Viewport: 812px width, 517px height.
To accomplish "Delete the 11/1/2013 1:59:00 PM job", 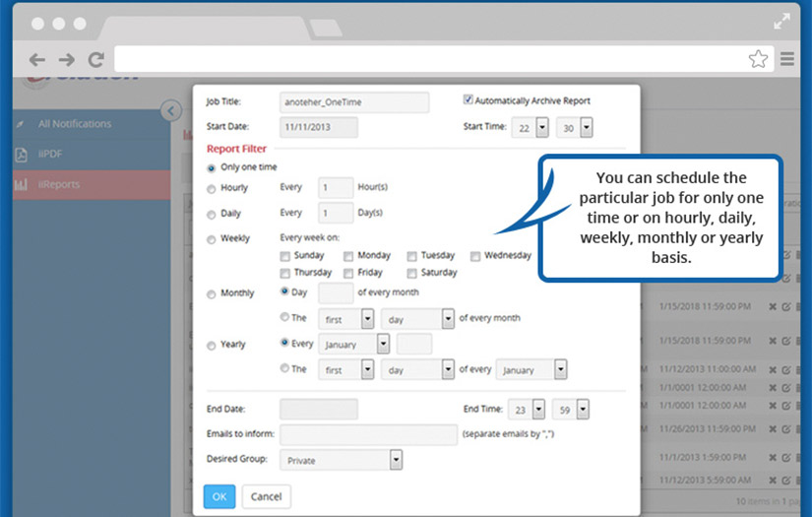I will pyautogui.click(x=772, y=458).
